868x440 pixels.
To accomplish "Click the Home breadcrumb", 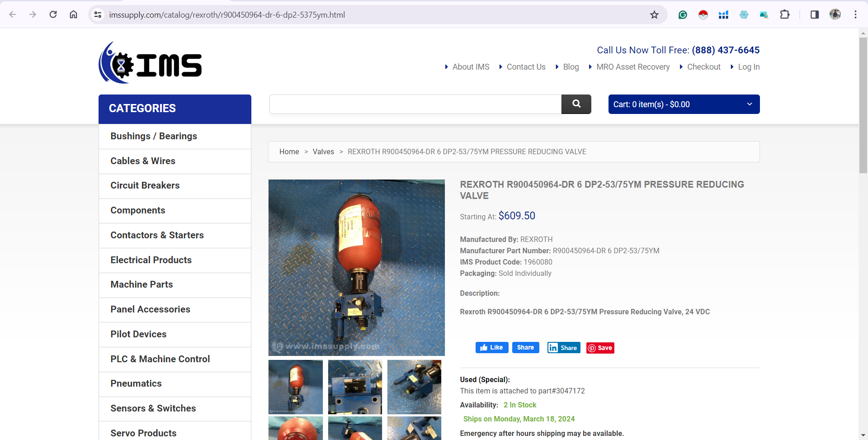I will 289,151.
